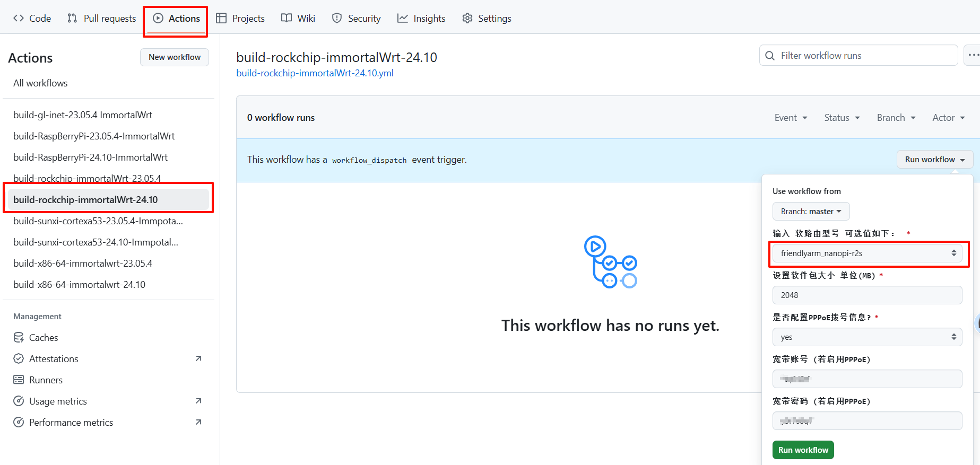This screenshot has width=980, height=465.
Task: Open the Branch: master selector
Action: pyautogui.click(x=811, y=212)
